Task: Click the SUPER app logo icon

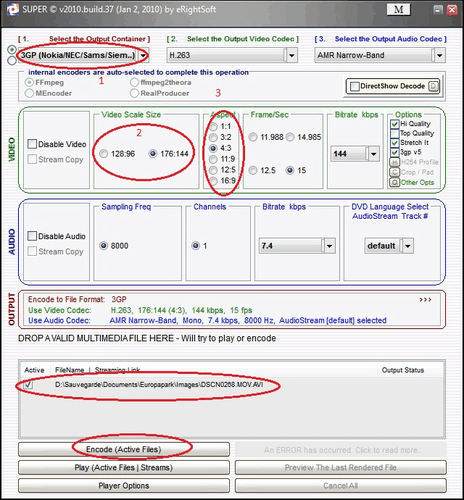Action: [13, 9]
